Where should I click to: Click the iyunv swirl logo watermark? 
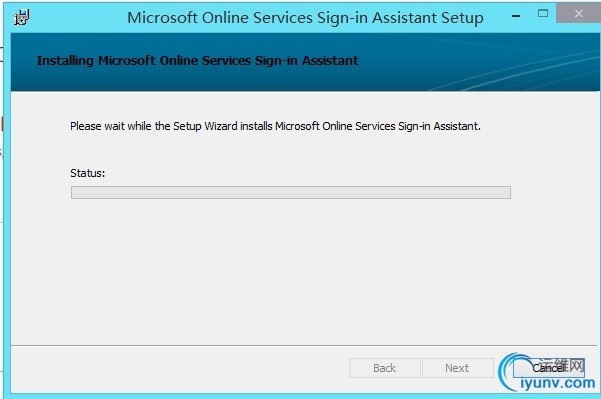pyautogui.click(x=512, y=371)
